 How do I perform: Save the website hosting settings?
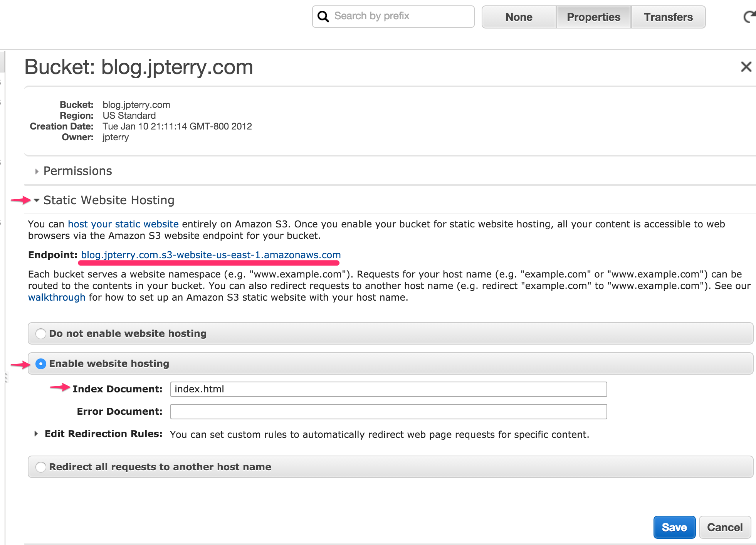(674, 527)
